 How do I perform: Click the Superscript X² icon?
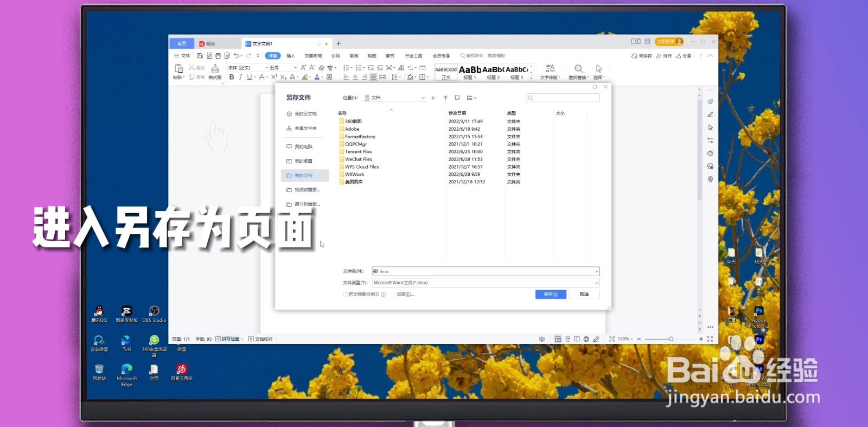click(x=274, y=77)
